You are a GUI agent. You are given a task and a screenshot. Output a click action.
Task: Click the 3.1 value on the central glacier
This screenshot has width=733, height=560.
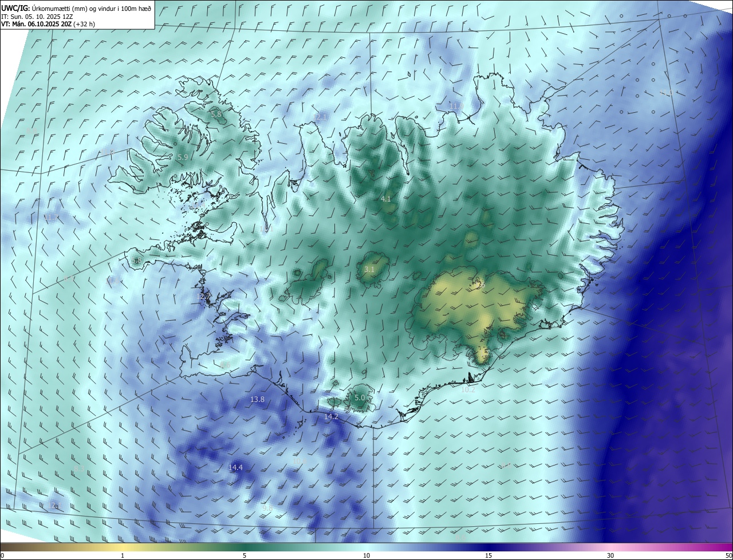[369, 269]
